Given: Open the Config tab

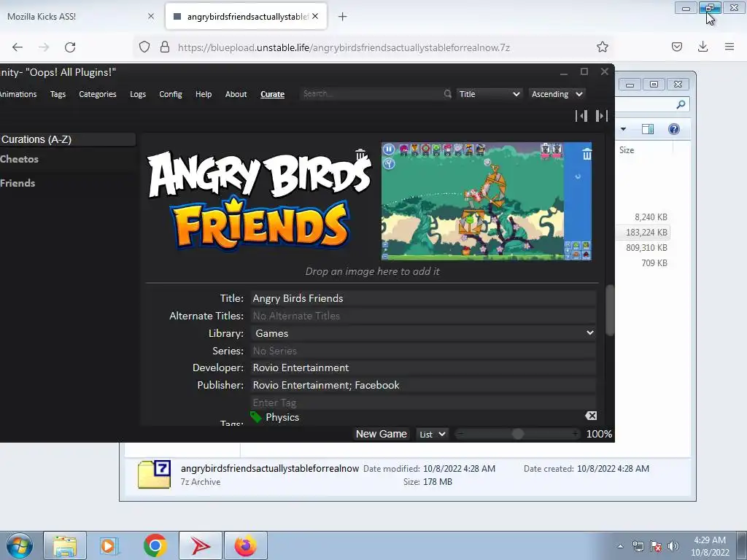Looking at the screenshot, I should (x=171, y=94).
